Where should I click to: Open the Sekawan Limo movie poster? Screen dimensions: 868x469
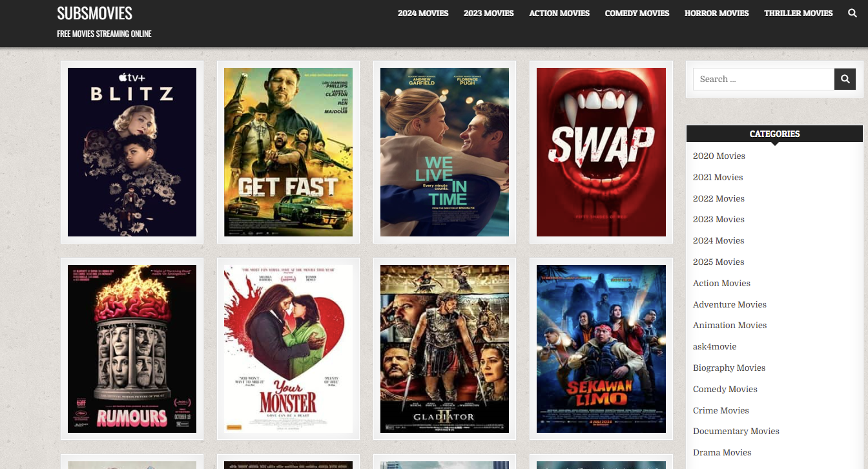601,349
